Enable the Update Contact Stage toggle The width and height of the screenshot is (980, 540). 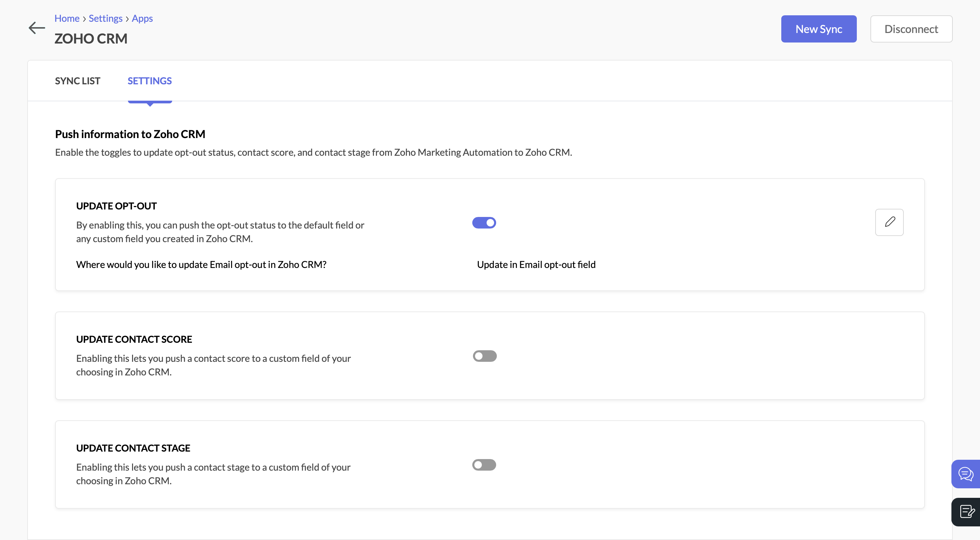pos(484,465)
